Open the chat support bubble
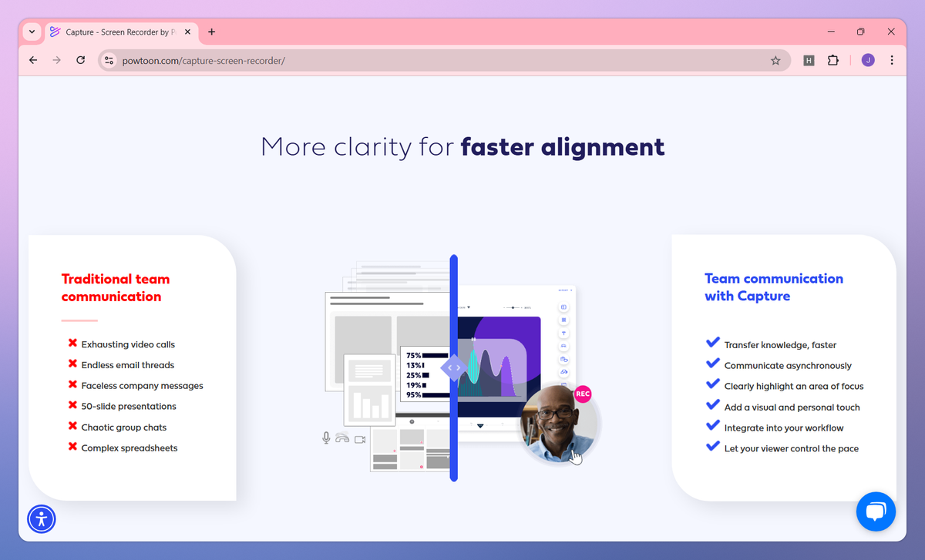The width and height of the screenshot is (925, 560). [x=876, y=511]
